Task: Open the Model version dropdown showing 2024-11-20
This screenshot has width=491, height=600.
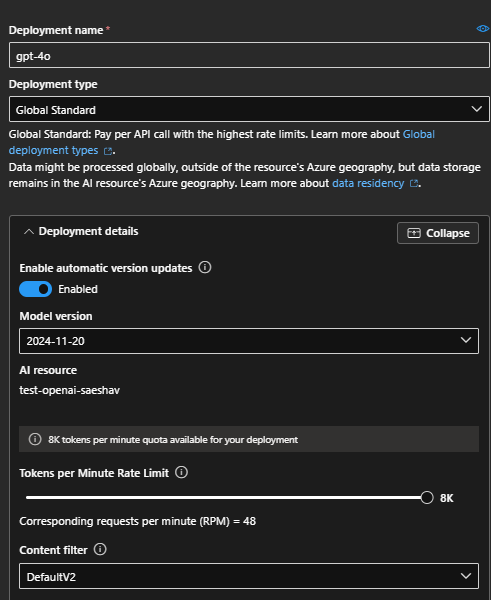Action: [x=249, y=341]
